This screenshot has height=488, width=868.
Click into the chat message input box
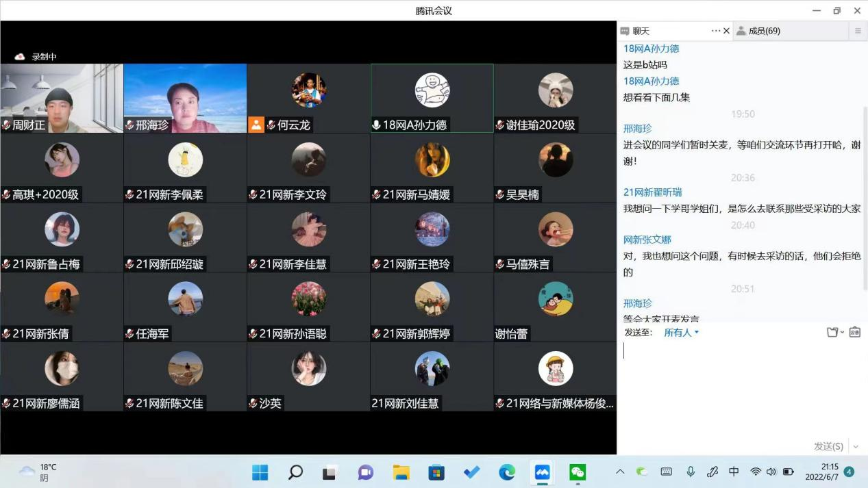tap(740, 383)
